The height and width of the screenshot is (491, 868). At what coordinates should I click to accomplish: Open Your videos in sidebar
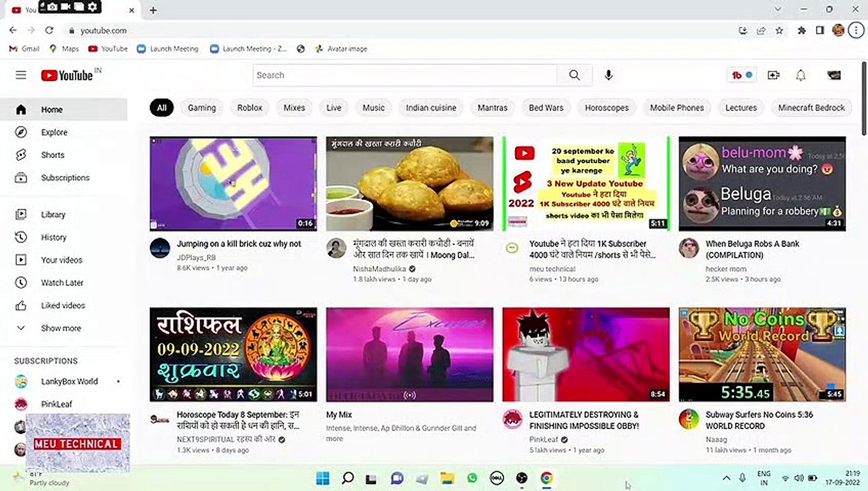click(63, 260)
